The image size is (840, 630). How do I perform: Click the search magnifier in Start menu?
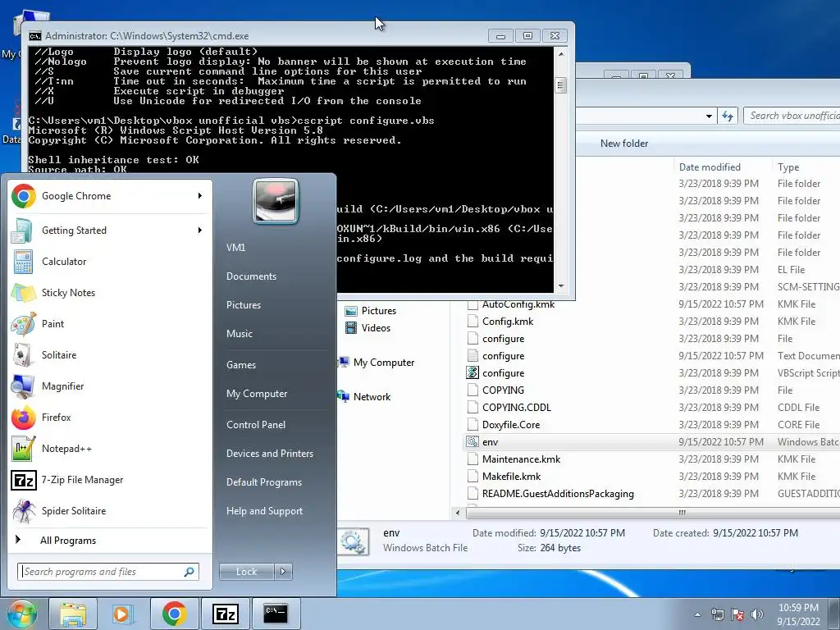189,572
